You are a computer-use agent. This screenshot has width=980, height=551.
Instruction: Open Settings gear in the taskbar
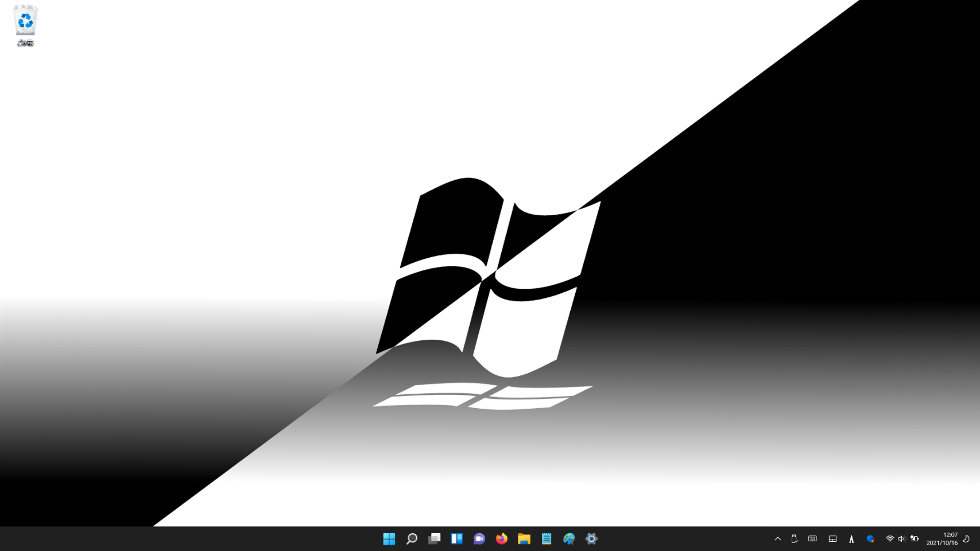[x=591, y=539]
